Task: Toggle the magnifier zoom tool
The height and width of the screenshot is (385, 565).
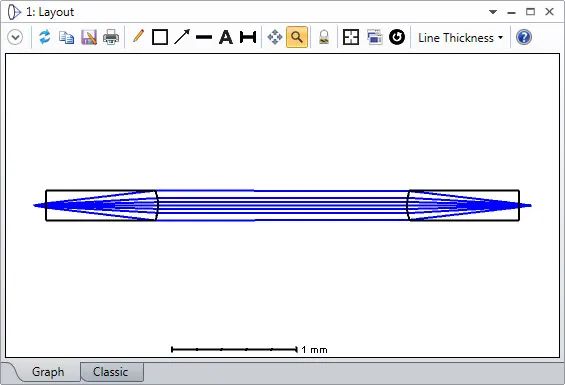Action: coord(297,37)
